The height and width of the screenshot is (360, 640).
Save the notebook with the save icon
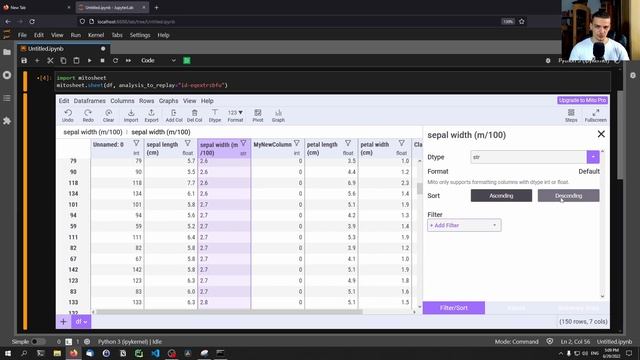[x=24, y=60]
